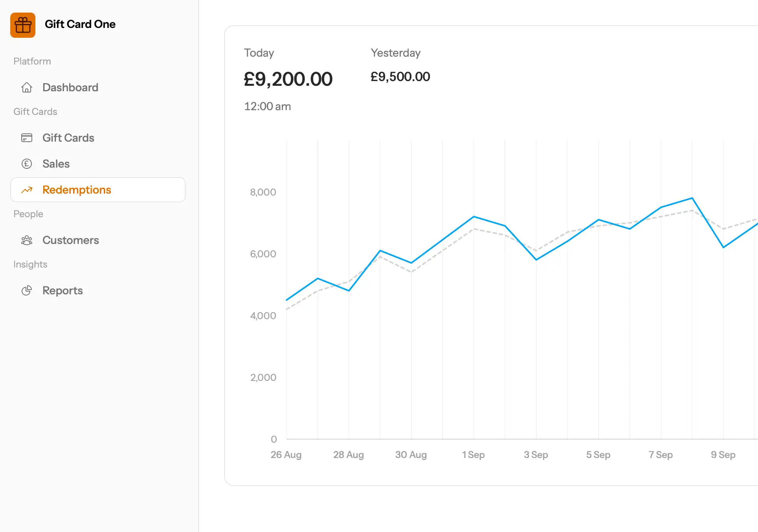The height and width of the screenshot is (532, 758).
Task: Open the Dashboard menu item
Action: pyautogui.click(x=70, y=87)
